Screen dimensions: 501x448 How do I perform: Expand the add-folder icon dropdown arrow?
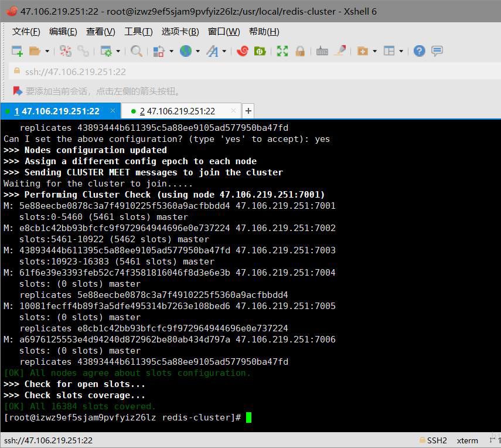375,51
